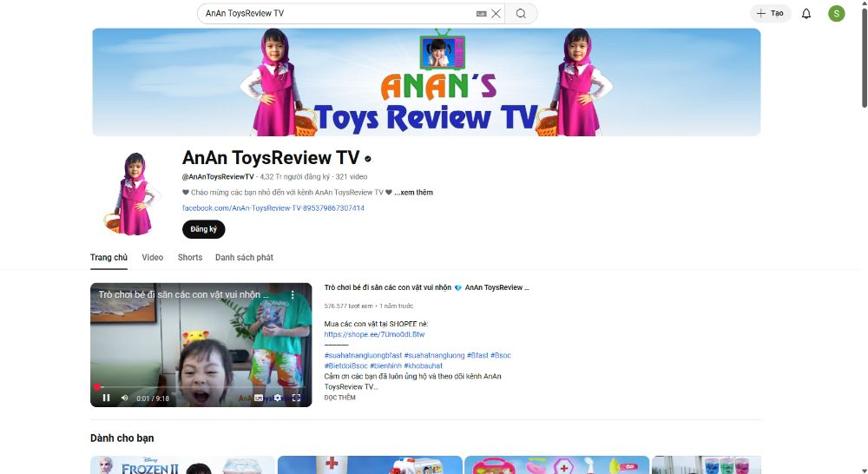This screenshot has height=474, width=868.
Task: Click the Tạo create button
Action: coord(770,13)
